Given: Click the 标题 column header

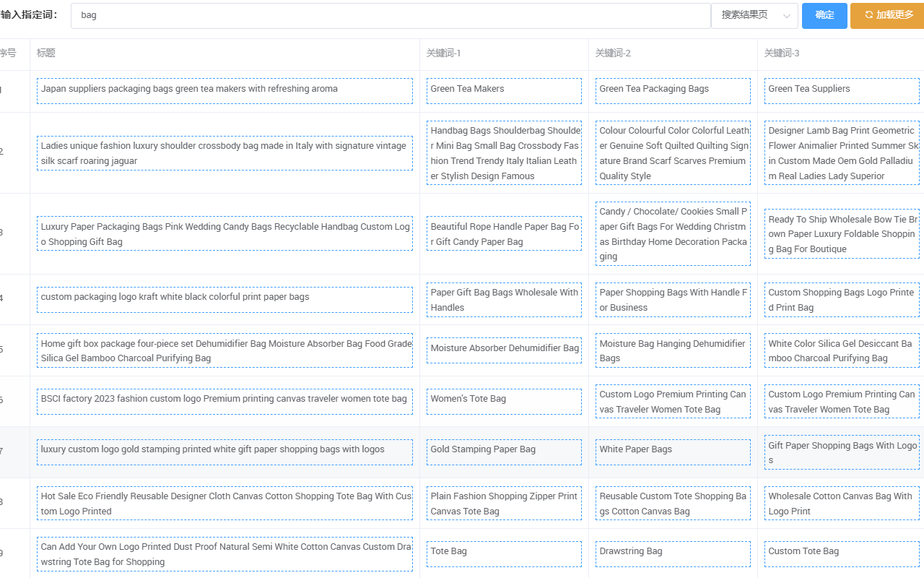Looking at the screenshot, I should point(46,53).
